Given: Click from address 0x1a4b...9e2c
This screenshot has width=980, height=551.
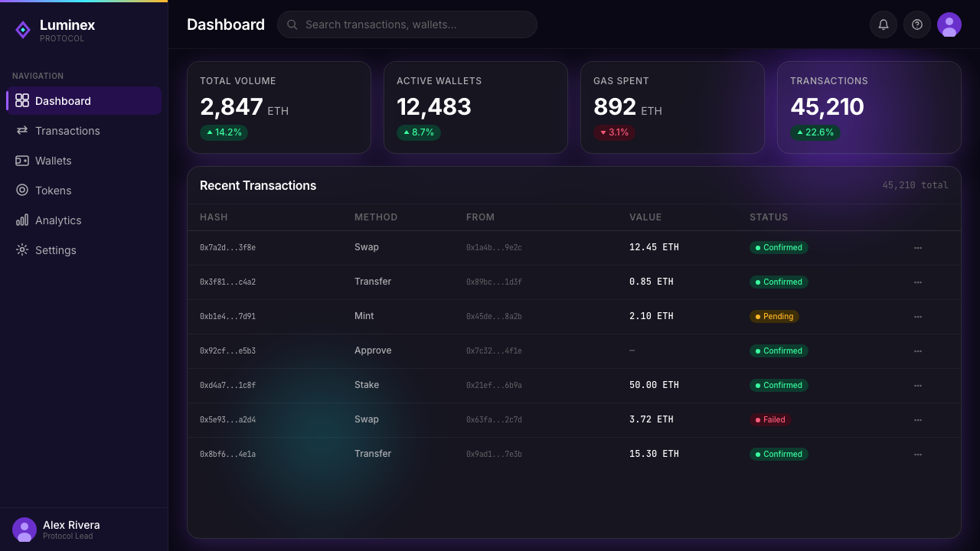Looking at the screenshot, I should click(494, 248).
